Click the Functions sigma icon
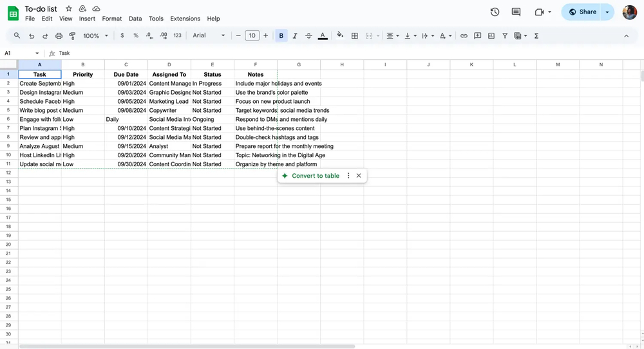The height and width of the screenshot is (349, 644). [x=536, y=36]
